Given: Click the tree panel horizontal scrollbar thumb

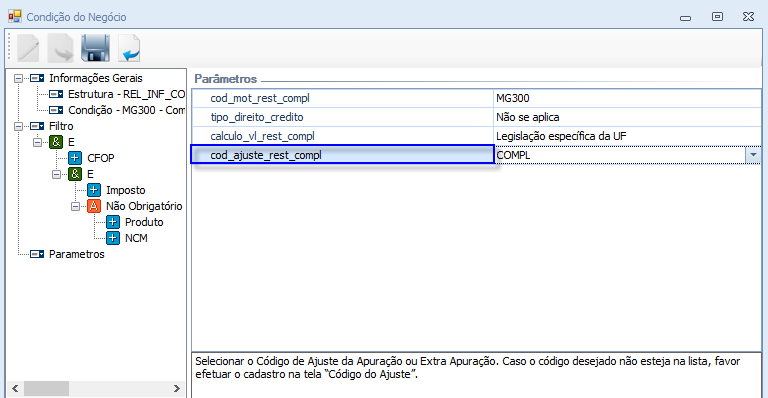Looking at the screenshot, I should pyautogui.click(x=47, y=389).
